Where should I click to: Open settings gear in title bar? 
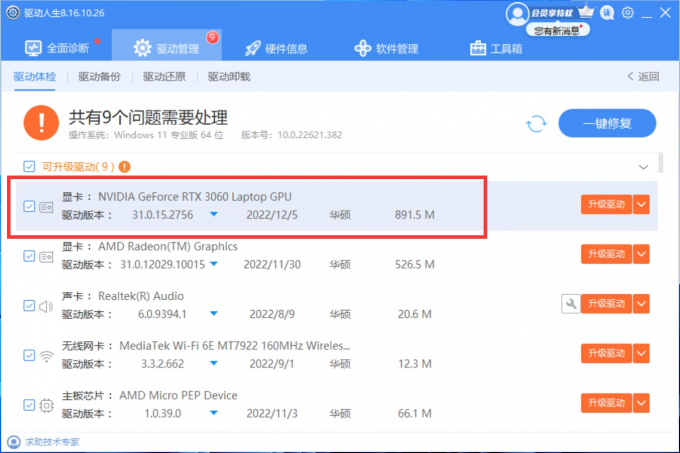click(x=628, y=13)
